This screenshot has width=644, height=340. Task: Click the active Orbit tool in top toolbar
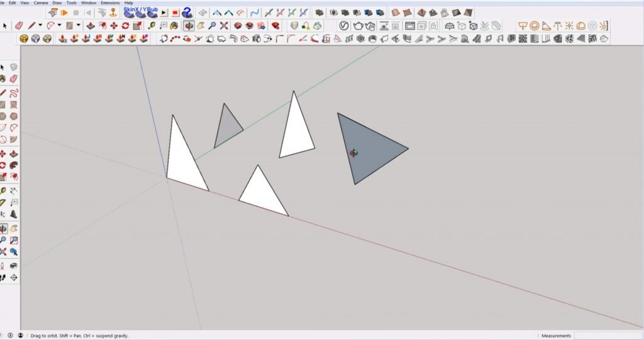(x=189, y=26)
